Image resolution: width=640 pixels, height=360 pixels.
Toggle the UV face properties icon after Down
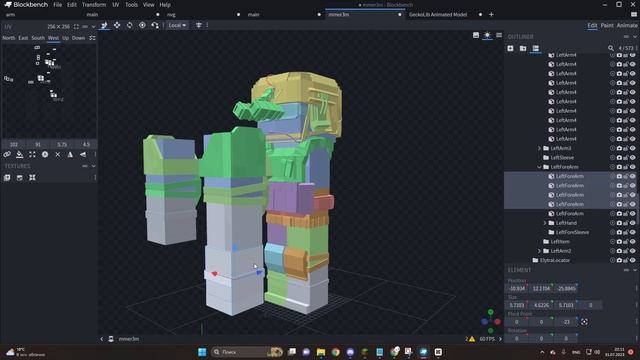coord(92,38)
